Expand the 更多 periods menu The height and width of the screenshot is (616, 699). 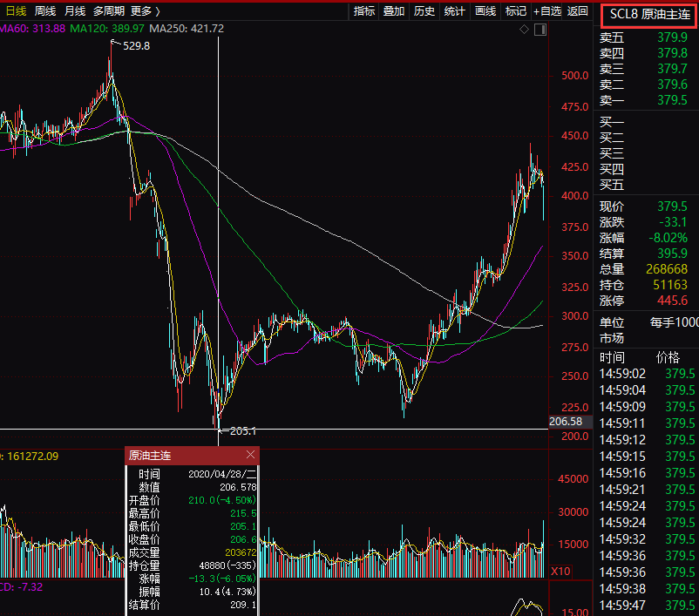coord(145,10)
